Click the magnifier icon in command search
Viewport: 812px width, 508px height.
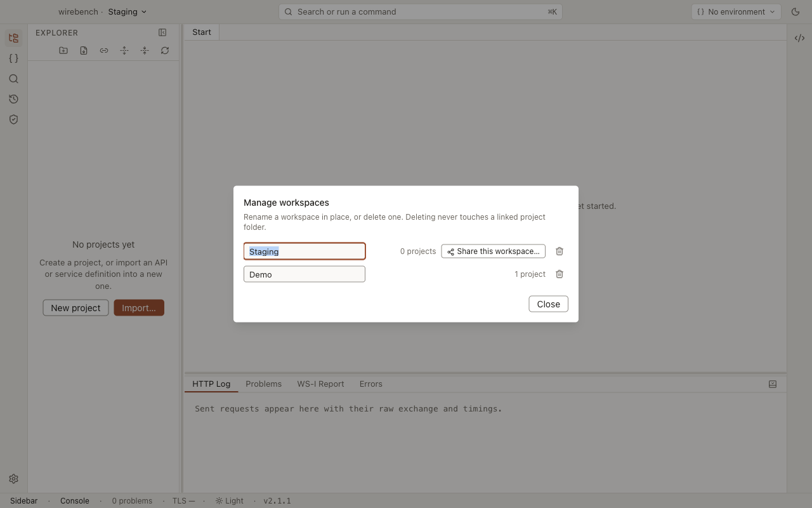point(289,11)
